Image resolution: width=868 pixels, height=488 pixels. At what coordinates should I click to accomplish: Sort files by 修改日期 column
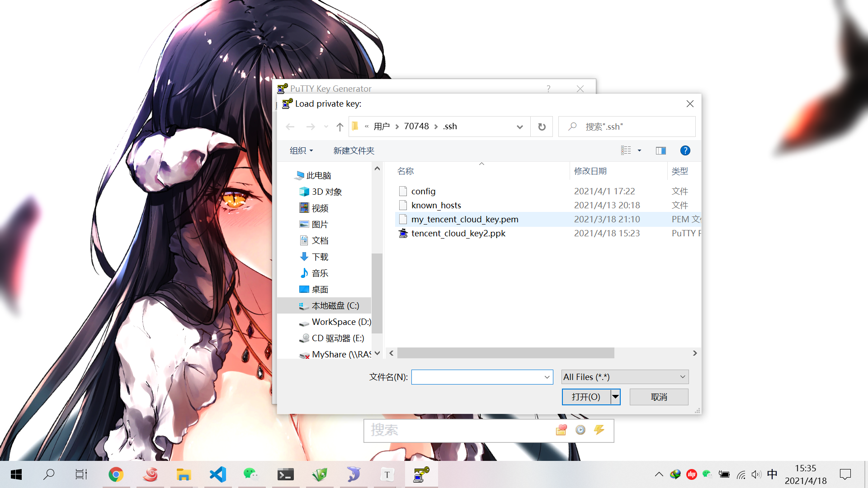point(590,171)
